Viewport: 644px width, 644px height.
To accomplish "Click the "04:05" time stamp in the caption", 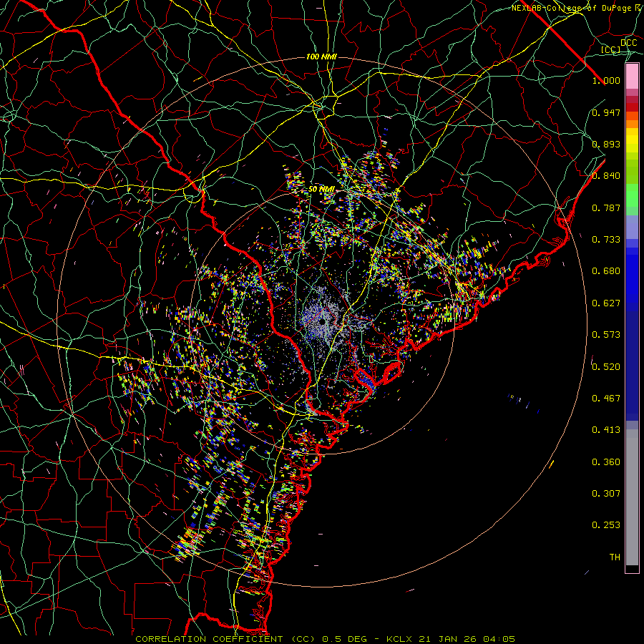I will point(499,639).
